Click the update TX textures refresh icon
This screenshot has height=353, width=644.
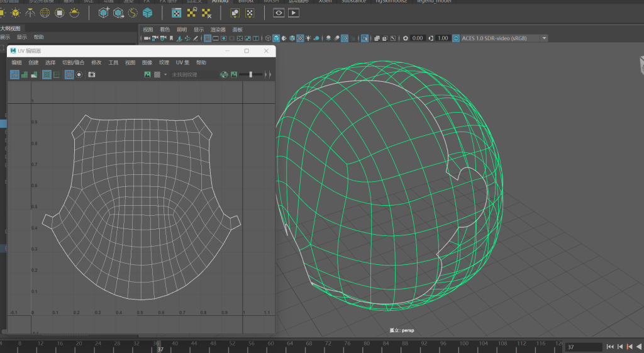pos(191,13)
